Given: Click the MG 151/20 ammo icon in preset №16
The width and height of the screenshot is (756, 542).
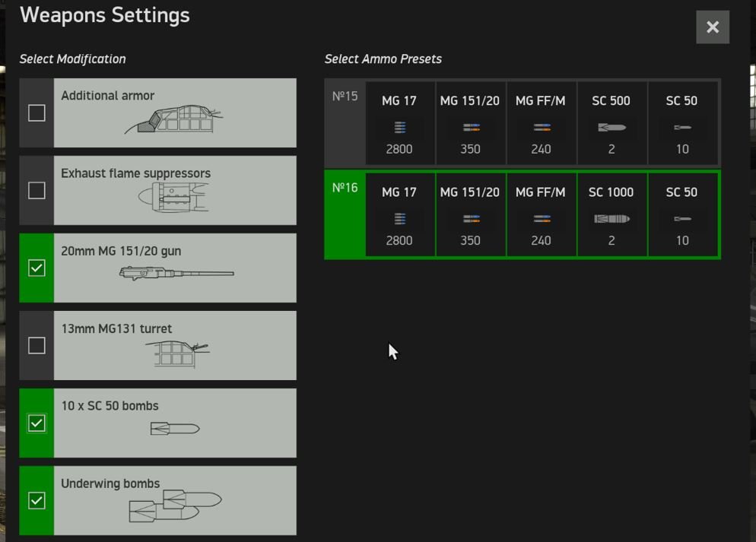Looking at the screenshot, I should click(471, 219).
